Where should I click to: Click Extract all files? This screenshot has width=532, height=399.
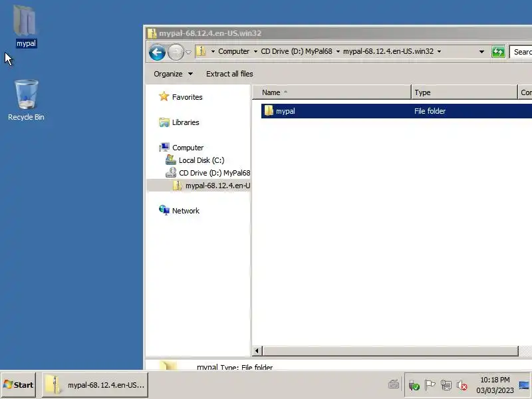229,74
